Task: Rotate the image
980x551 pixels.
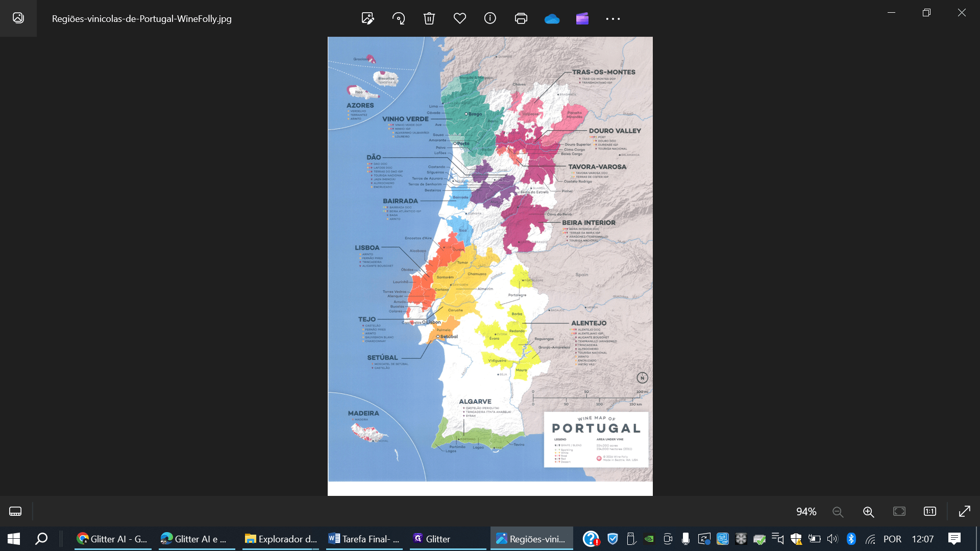Action: click(399, 18)
